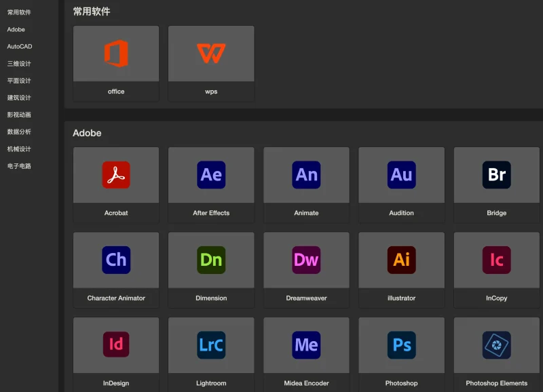Open 机械设计 sidebar category
Viewport: 543px width, 392px height.
(x=19, y=149)
